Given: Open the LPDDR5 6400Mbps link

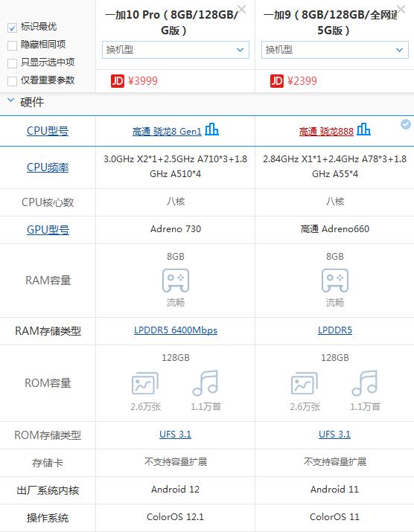Looking at the screenshot, I should pos(176,330).
